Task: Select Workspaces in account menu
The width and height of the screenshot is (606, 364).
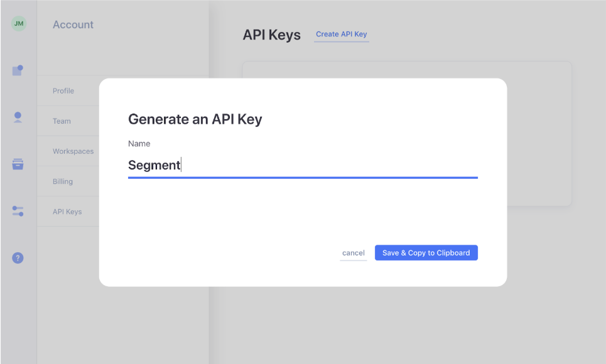Action: [73, 151]
